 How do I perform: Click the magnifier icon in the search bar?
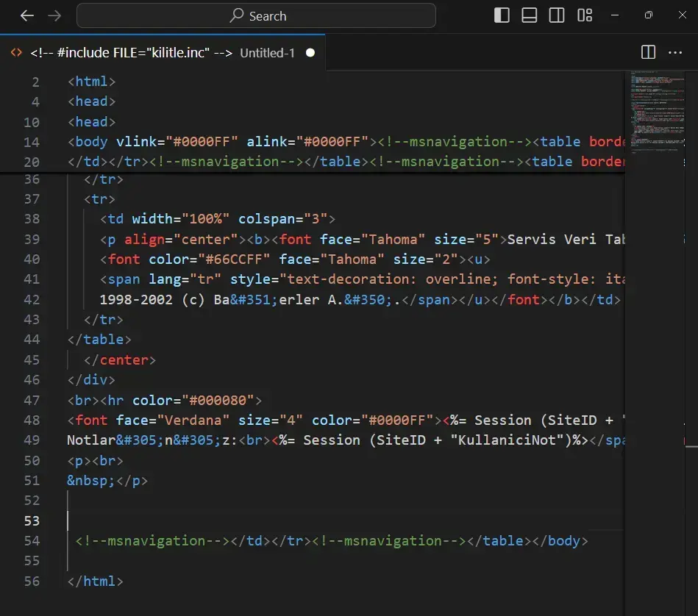[x=237, y=15]
